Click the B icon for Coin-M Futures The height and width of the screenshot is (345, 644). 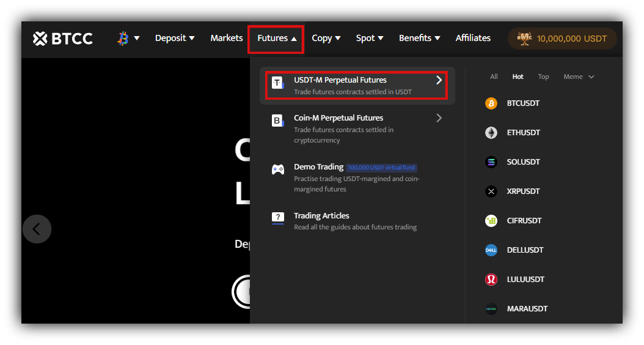click(x=277, y=121)
